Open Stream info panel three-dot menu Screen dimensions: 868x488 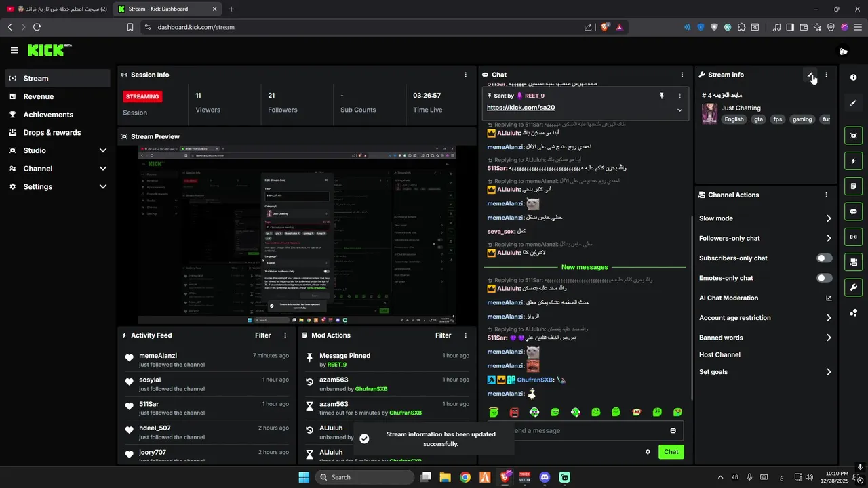[x=826, y=75]
